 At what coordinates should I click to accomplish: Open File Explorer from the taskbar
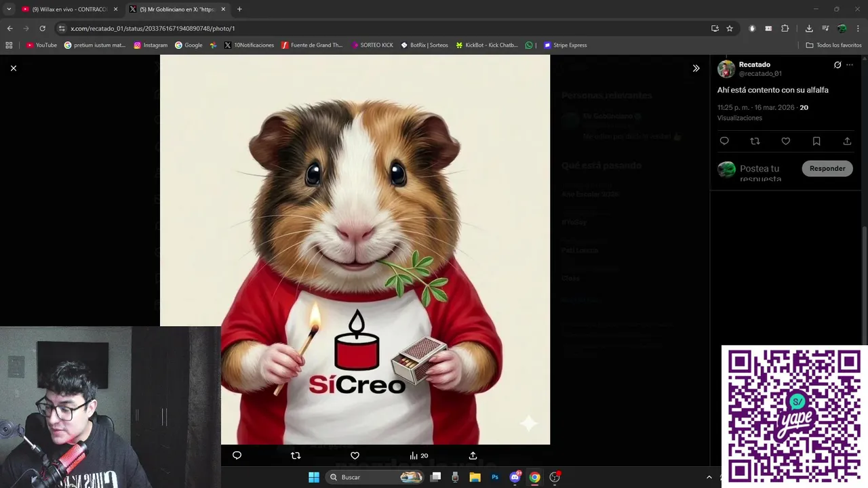tap(475, 477)
